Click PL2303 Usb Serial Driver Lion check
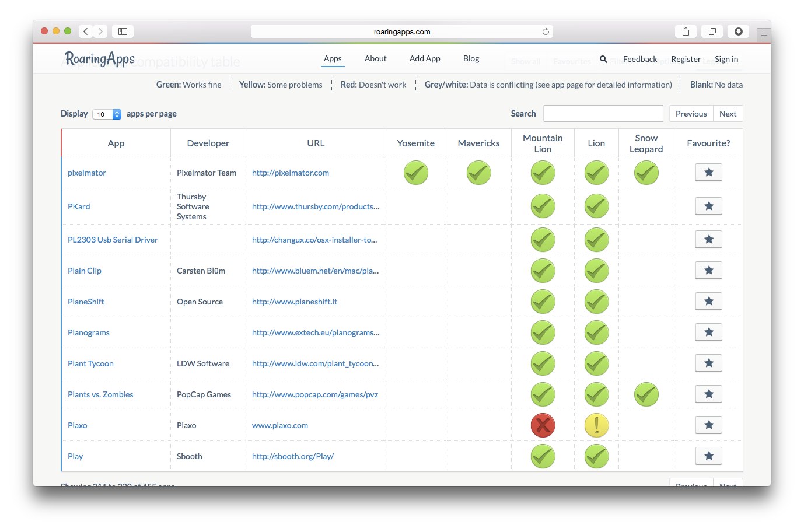This screenshot has width=804, height=532. [596, 240]
